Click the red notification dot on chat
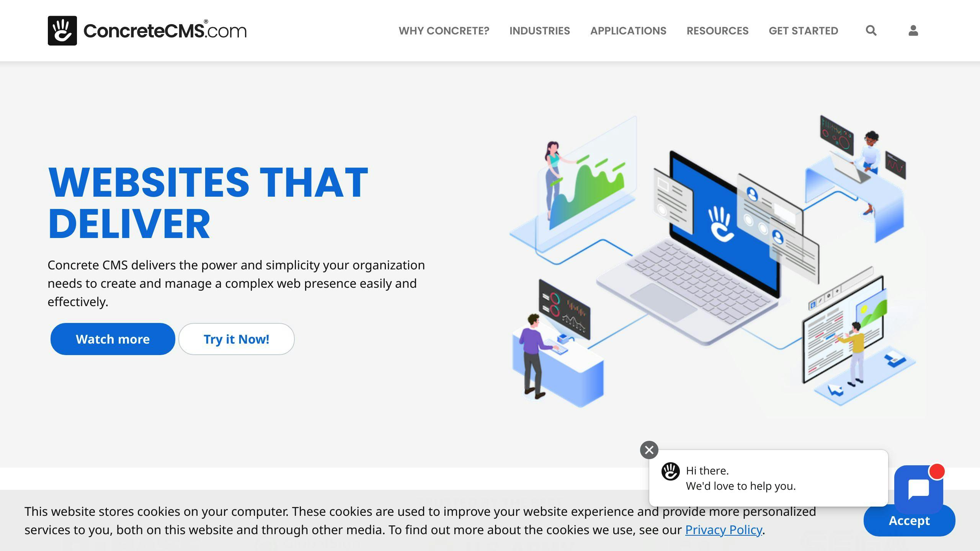This screenshot has width=980, height=551. [x=938, y=469]
